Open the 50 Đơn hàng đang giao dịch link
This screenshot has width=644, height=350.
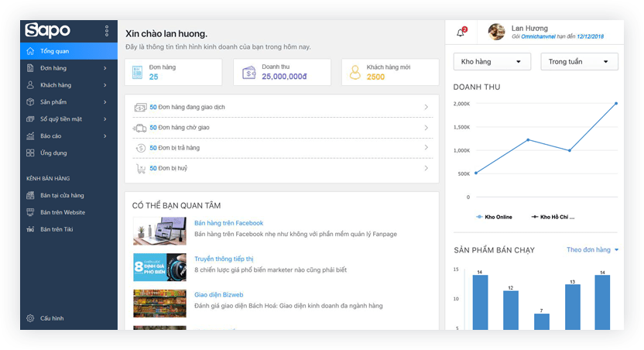(x=187, y=107)
